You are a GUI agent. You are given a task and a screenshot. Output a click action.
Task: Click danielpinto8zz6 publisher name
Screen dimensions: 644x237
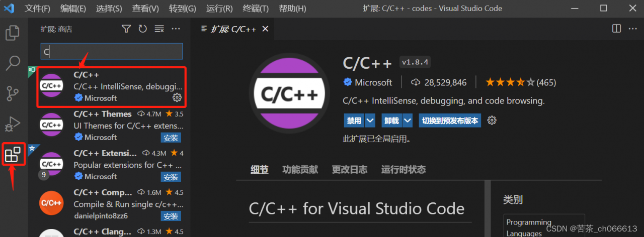click(x=101, y=216)
